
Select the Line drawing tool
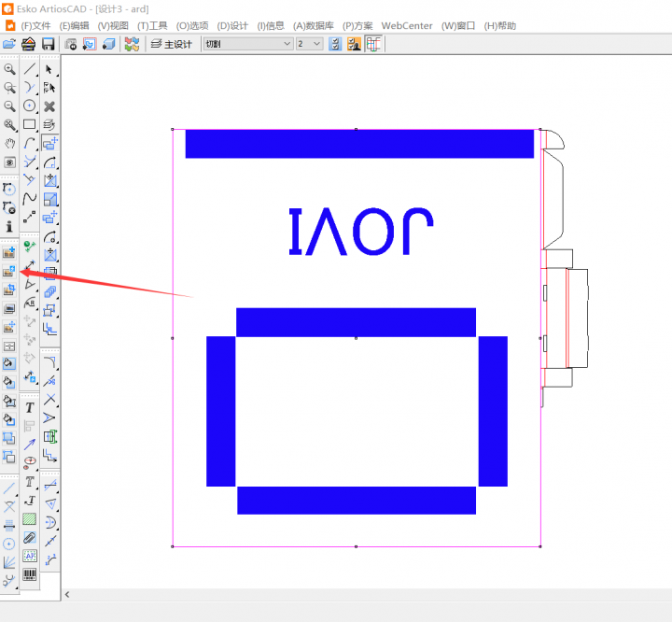tap(30, 69)
